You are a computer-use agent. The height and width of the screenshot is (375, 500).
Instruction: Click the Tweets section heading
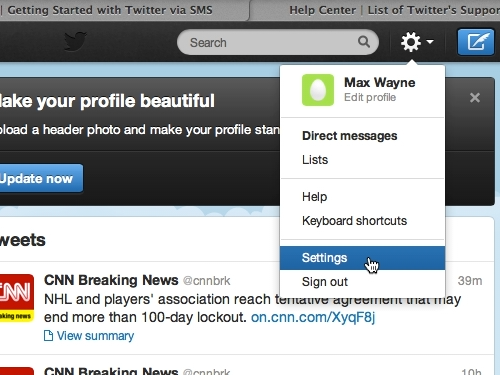[x=22, y=240]
